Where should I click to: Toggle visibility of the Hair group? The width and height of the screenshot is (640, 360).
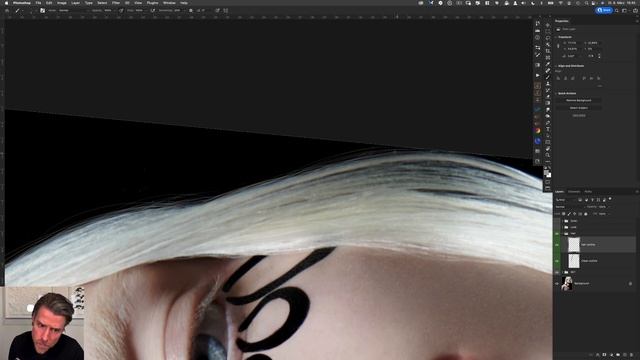(557, 233)
